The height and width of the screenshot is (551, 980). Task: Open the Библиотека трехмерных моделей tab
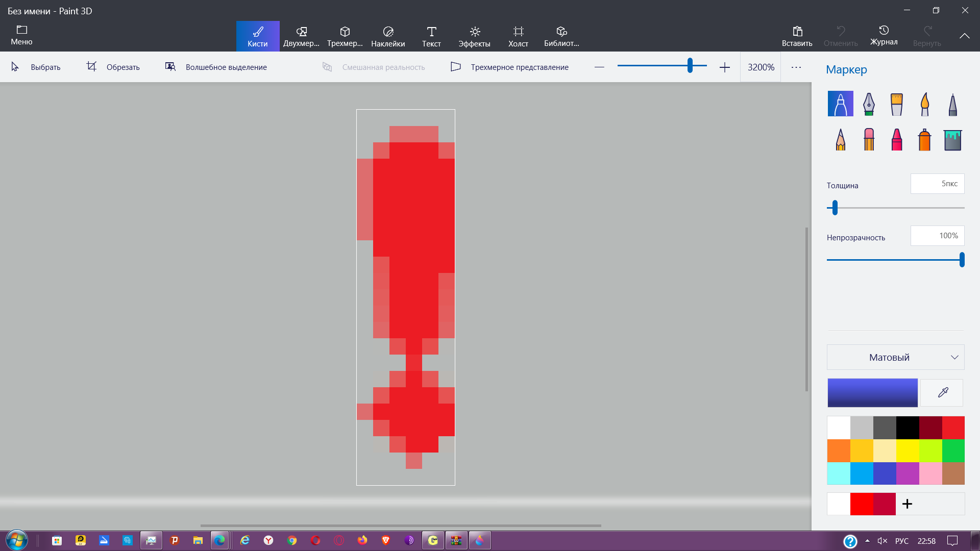[x=561, y=36]
